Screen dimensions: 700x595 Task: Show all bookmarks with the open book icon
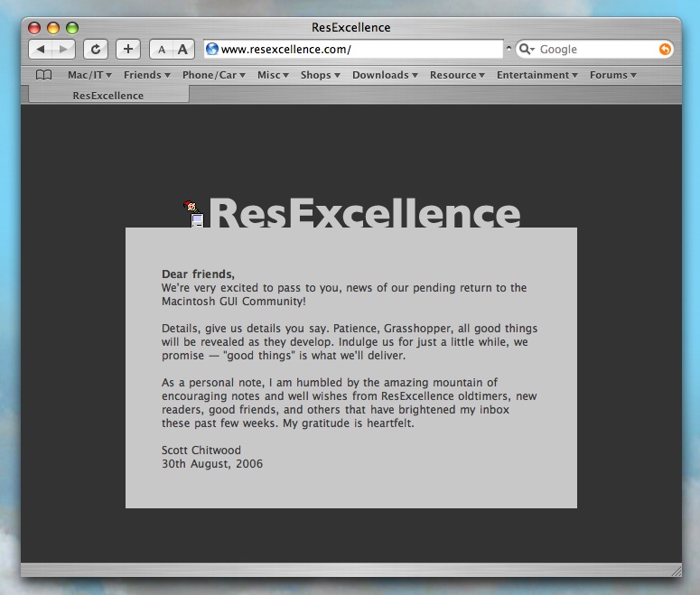[x=43, y=75]
